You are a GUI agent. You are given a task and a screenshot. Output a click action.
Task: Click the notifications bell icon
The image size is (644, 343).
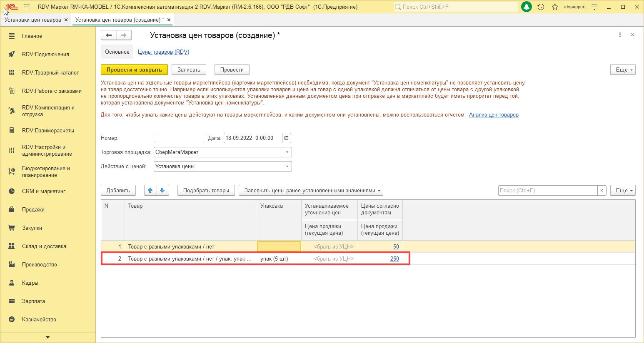click(527, 7)
